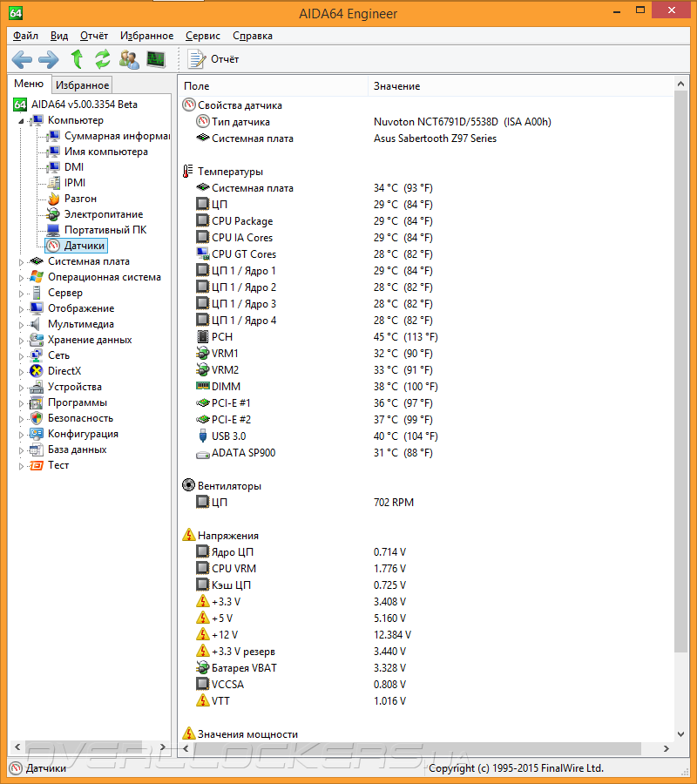Open the Файл menu
697x784 pixels.
[25, 36]
